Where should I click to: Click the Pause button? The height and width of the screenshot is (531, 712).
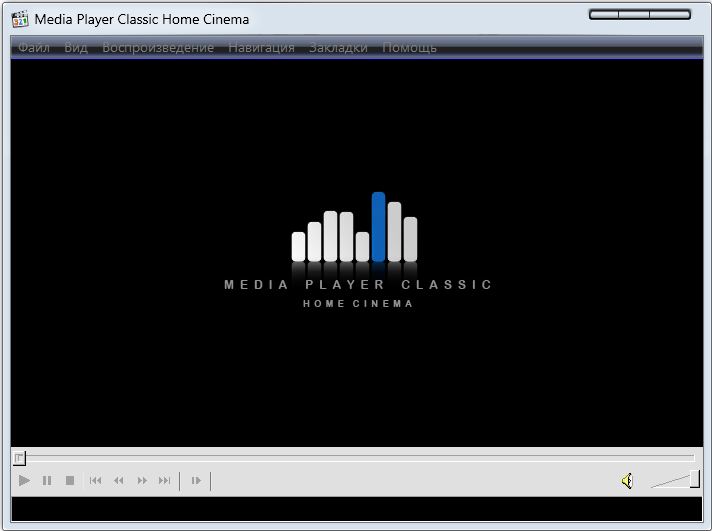click(x=47, y=480)
